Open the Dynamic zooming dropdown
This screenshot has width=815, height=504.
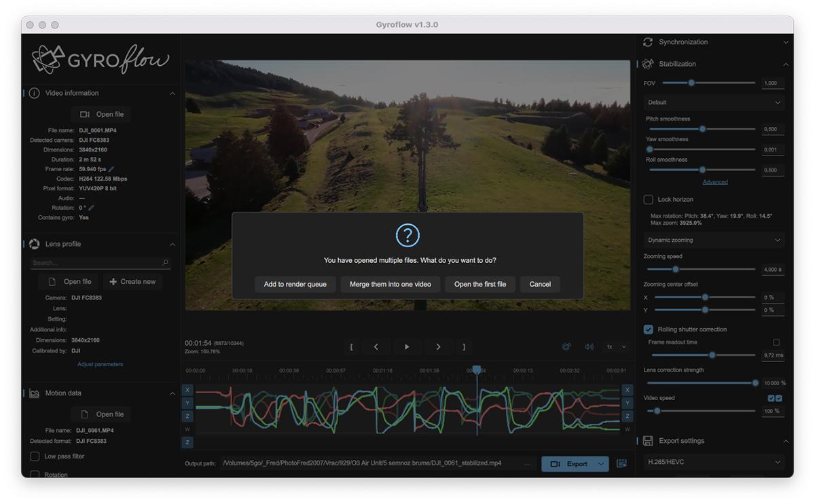tap(714, 240)
